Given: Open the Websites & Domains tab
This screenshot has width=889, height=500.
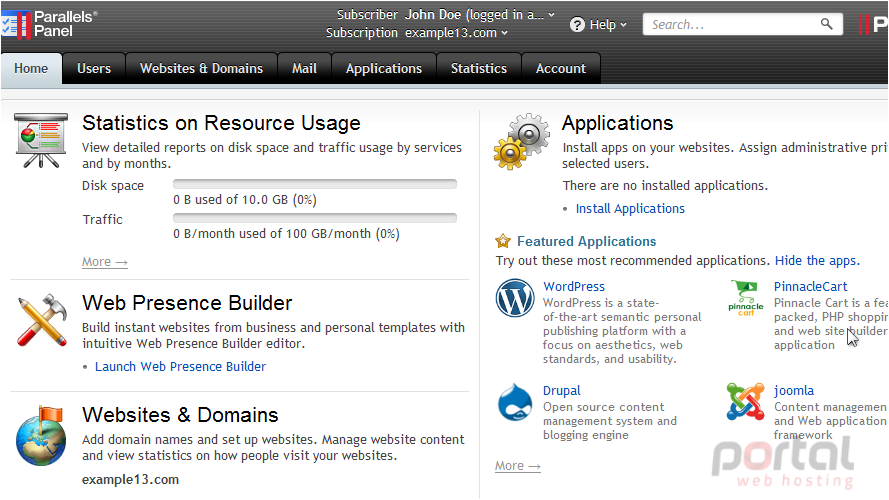Looking at the screenshot, I should pyautogui.click(x=201, y=69).
